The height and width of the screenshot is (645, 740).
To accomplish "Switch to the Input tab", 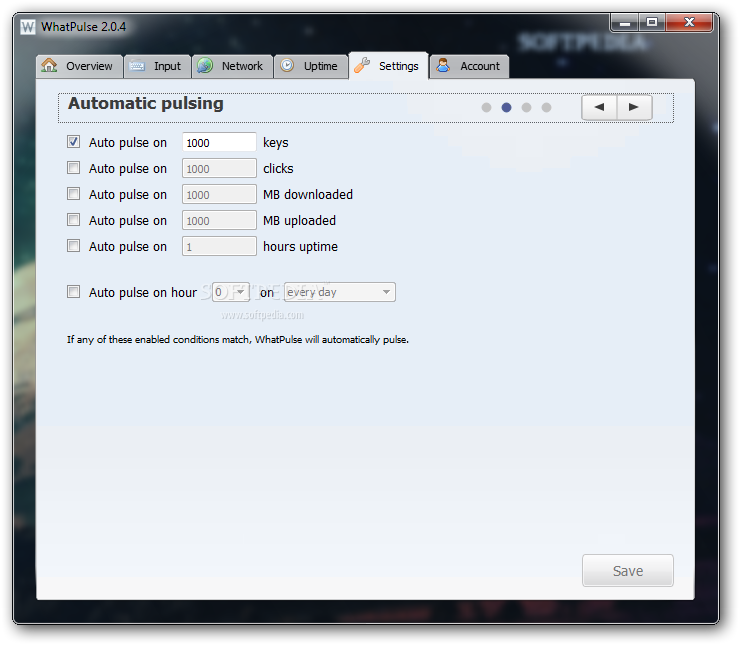I will pyautogui.click(x=157, y=66).
